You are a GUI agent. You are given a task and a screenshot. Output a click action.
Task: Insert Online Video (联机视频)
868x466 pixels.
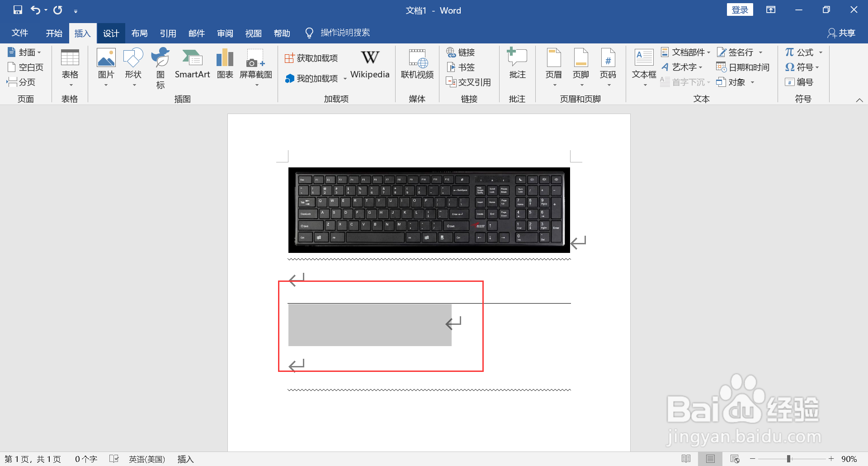click(417, 64)
